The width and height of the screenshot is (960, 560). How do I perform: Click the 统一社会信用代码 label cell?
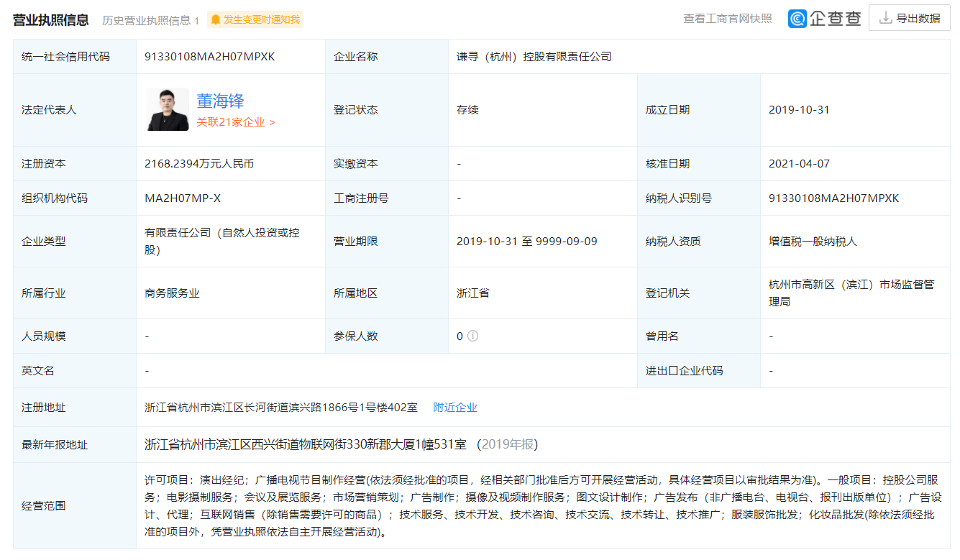(75, 56)
